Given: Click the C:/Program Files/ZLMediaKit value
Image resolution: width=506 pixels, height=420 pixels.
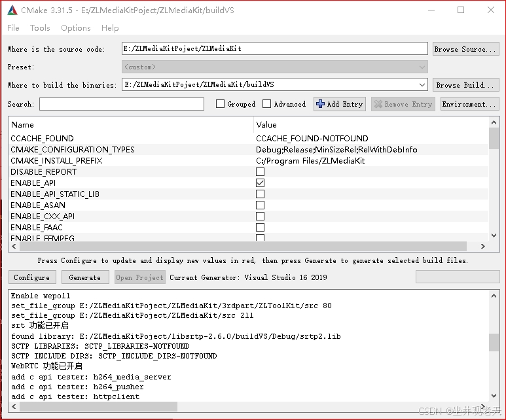Looking at the screenshot, I should (x=310, y=161).
